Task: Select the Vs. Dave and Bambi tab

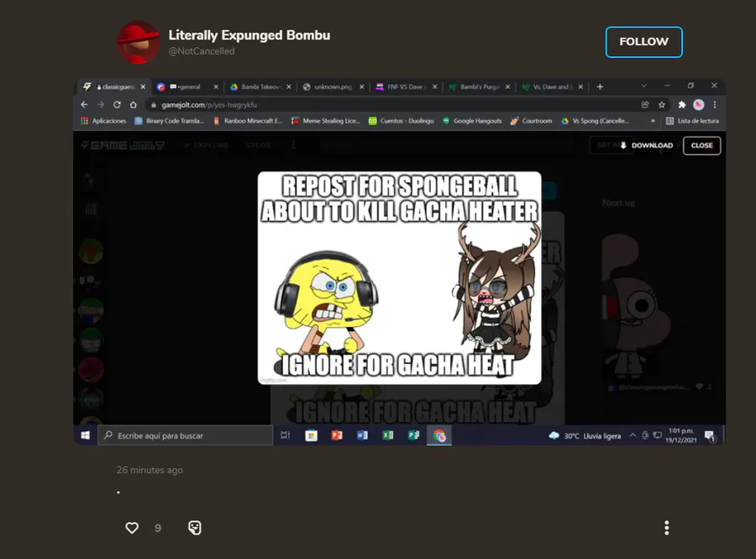Action: tap(552, 87)
